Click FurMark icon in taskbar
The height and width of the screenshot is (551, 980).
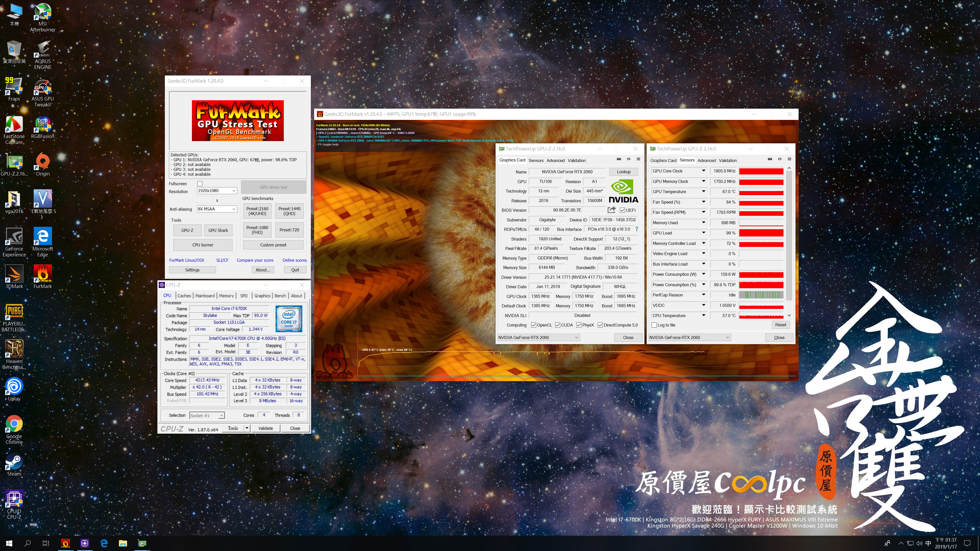click(x=65, y=543)
